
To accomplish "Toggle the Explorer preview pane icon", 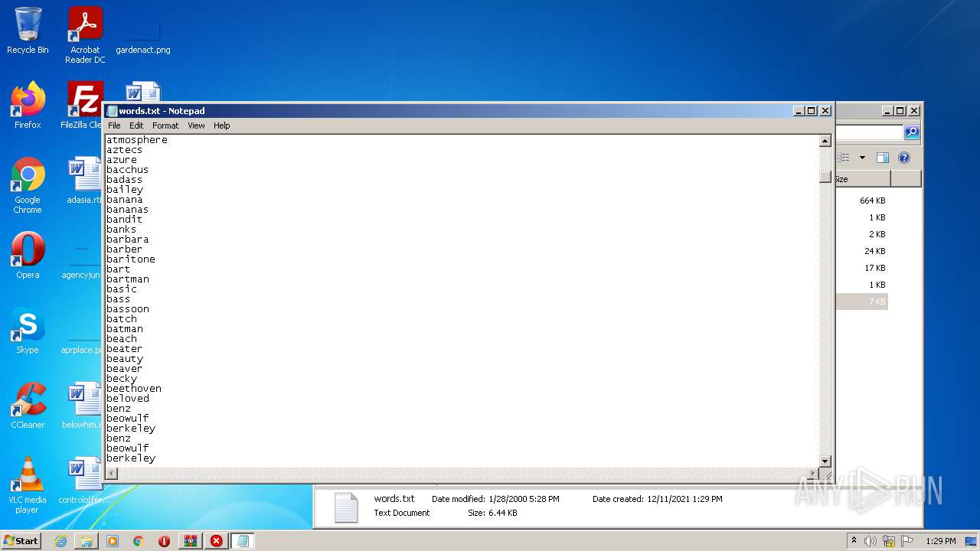I will point(883,158).
